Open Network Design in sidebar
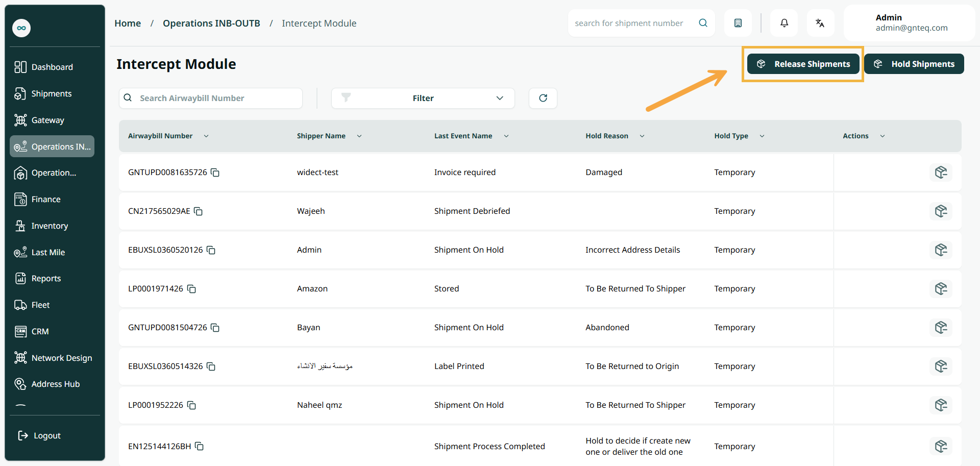980x466 pixels. 52,358
